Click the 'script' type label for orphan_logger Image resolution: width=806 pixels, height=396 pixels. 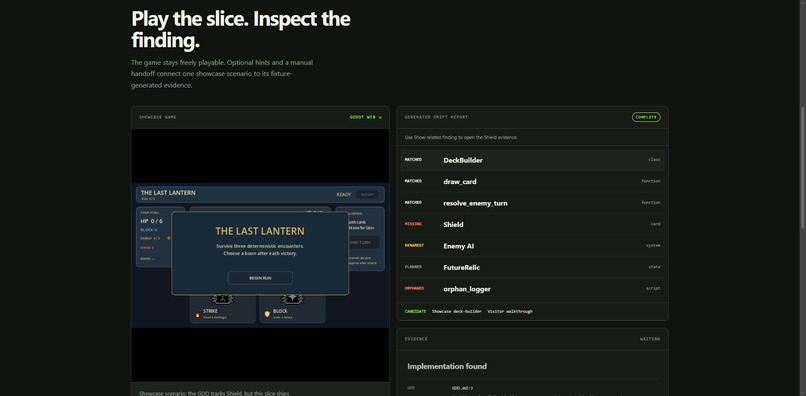coord(653,289)
